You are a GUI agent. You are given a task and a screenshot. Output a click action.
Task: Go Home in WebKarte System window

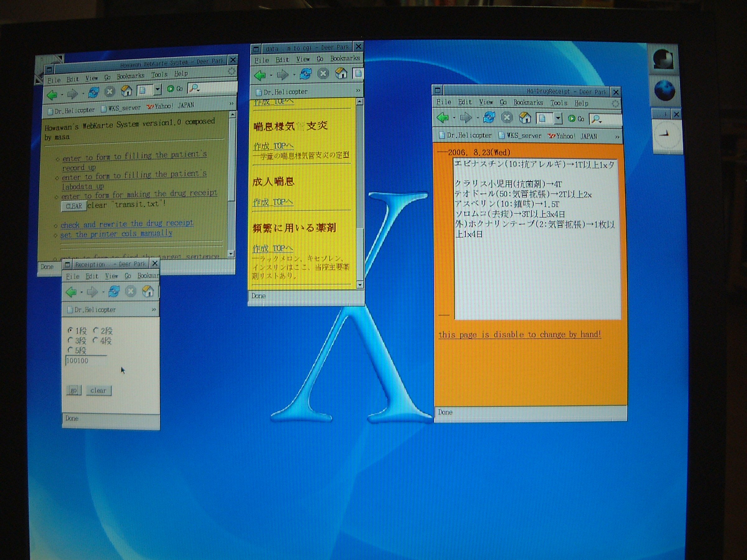click(126, 90)
